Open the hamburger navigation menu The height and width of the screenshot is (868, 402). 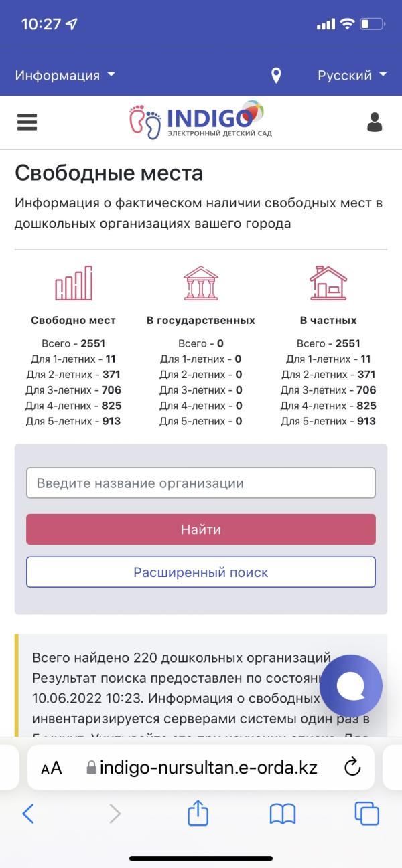tap(27, 122)
